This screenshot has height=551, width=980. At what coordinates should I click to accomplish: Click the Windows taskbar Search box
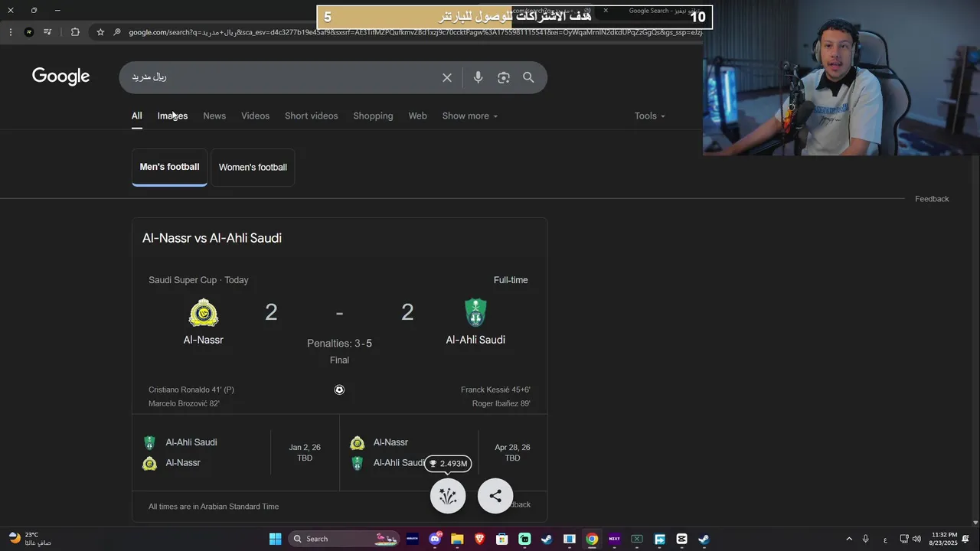[x=345, y=539]
